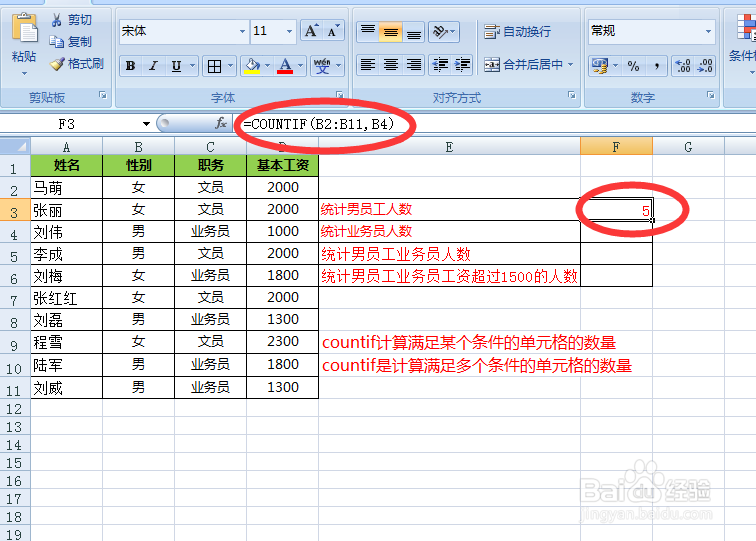The height and width of the screenshot is (541, 756).
Task: Select cell F3 showing value 5
Action: [616, 210]
